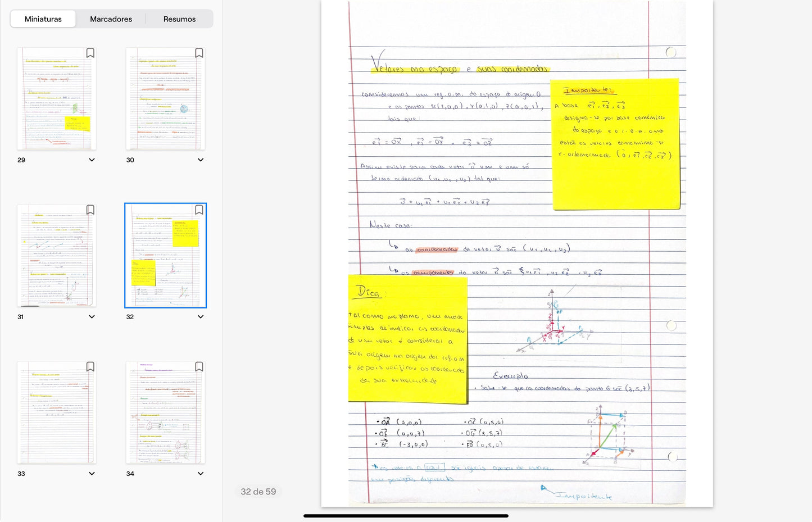
Task: Switch to the Marcadores tab
Action: click(111, 19)
